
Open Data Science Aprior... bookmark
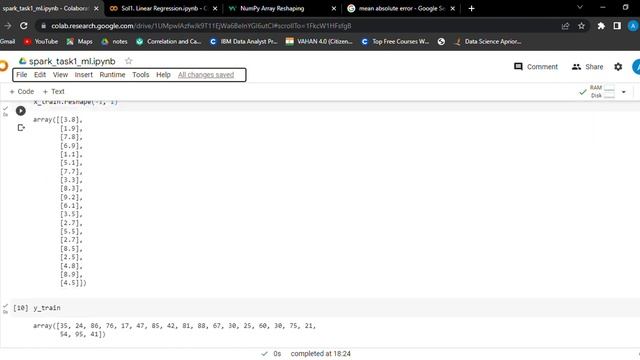487,41
